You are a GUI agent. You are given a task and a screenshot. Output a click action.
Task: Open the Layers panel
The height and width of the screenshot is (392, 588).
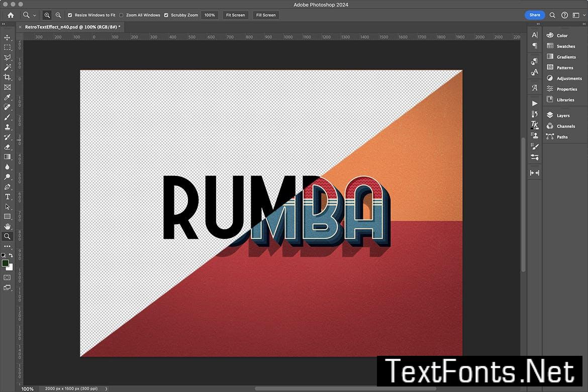tap(558, 115)
